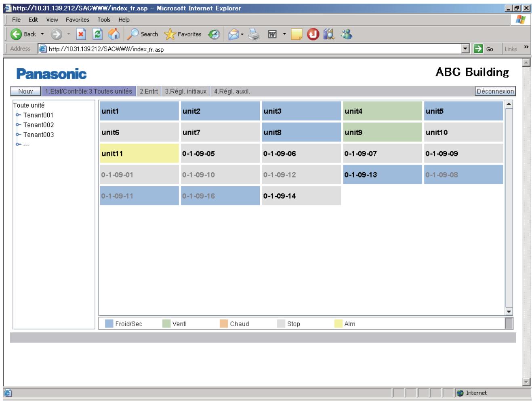Edit page with the Word icon

click(272, 35)
